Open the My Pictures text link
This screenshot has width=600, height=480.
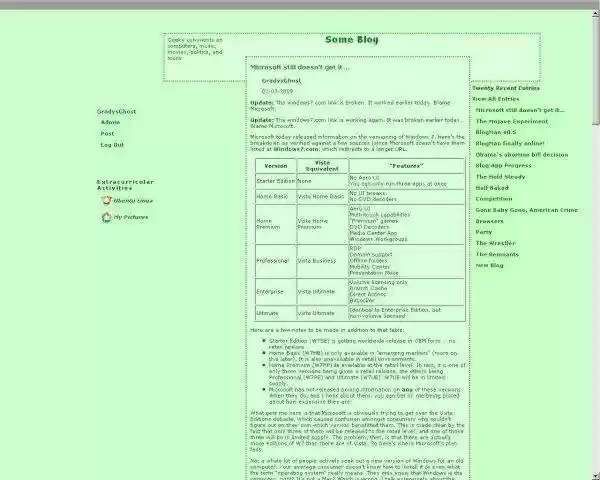[131, 217]
